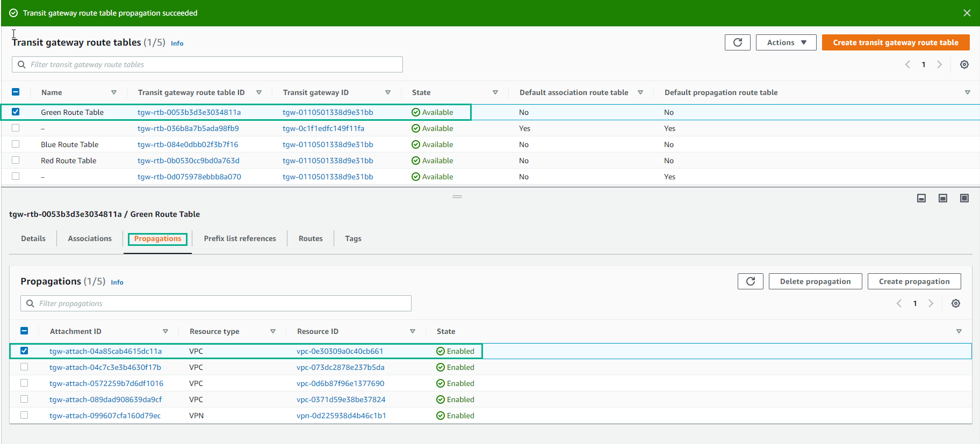Click Create transit gateway route table button
The width and height of the screenshot is (980, 444).
click(896, 42)
